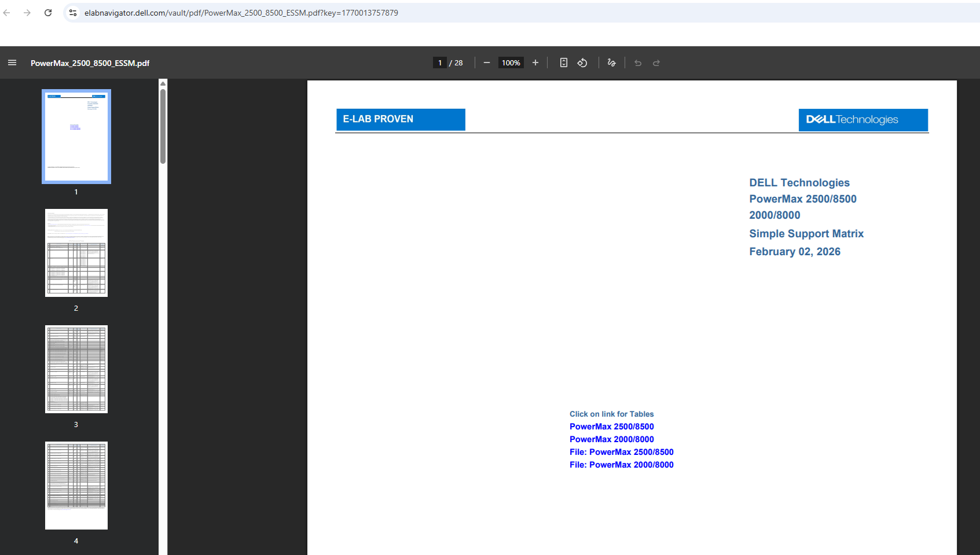
Task: Open the PowerMax 2500/8500 table link
Action: click(611, 427)
